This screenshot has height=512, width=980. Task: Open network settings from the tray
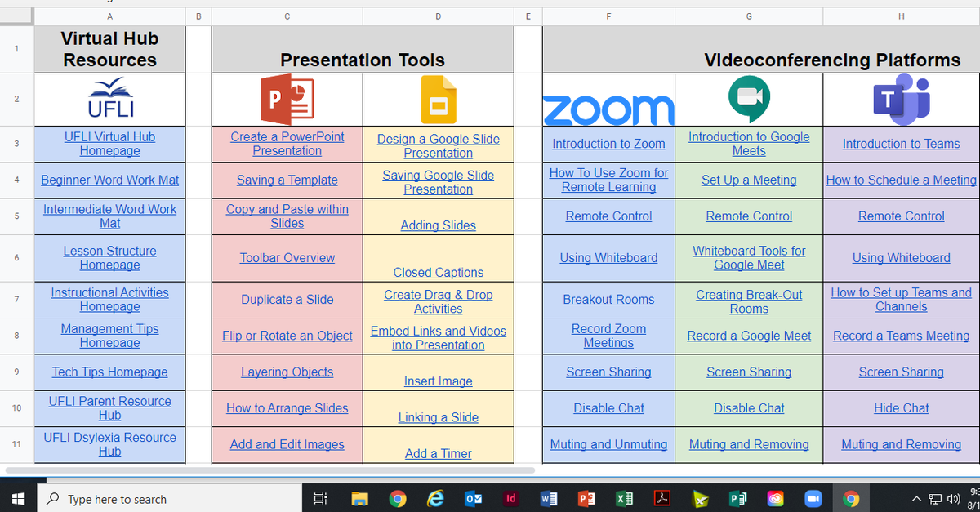935,499
